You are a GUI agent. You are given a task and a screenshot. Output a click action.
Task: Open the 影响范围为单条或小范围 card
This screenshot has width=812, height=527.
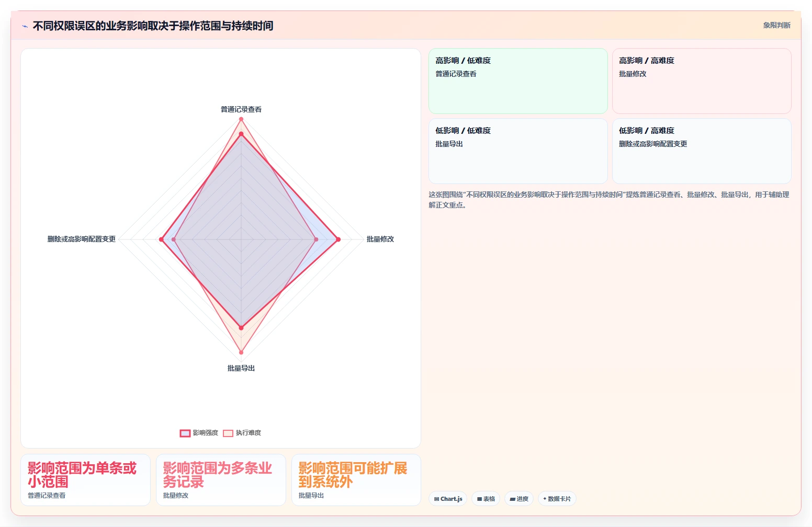tap(85, 480)
